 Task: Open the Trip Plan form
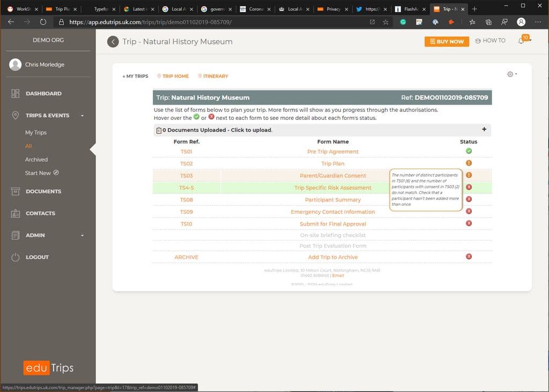332,164
